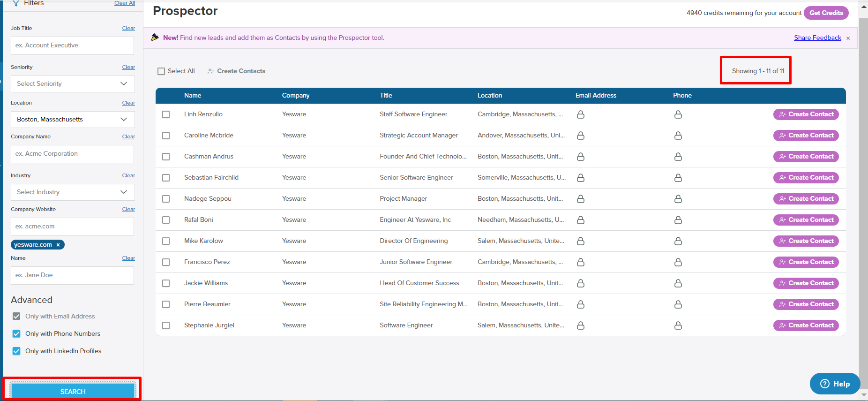The image size is (868, 401).
Task: Click phone lock icon for Cashman Andrus
Action: point(678,157)
